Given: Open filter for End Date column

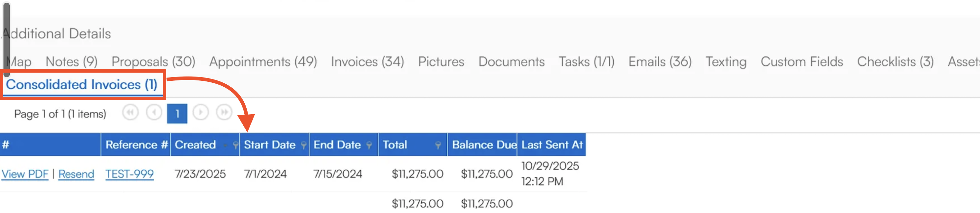Looking at the screenshot, I should click(x=369, y=145).
